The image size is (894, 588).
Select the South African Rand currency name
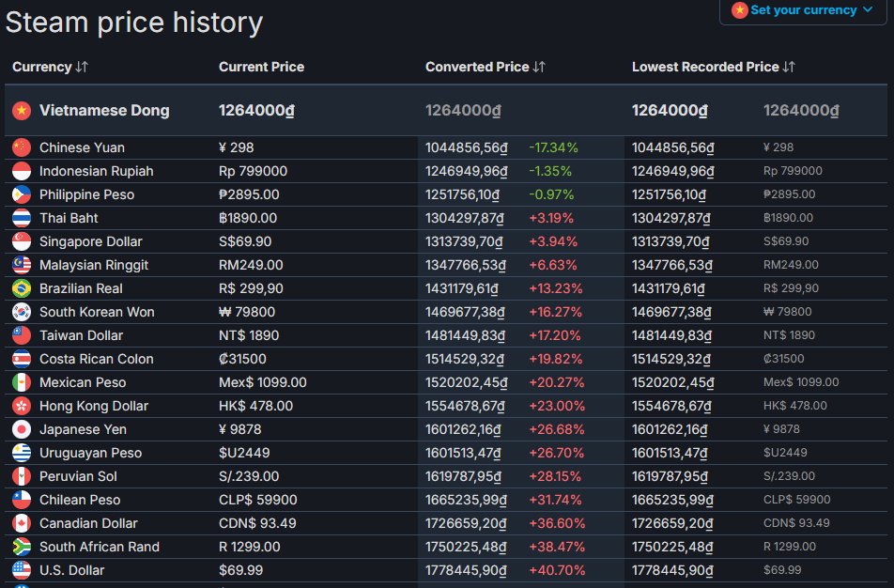point(100,547)
